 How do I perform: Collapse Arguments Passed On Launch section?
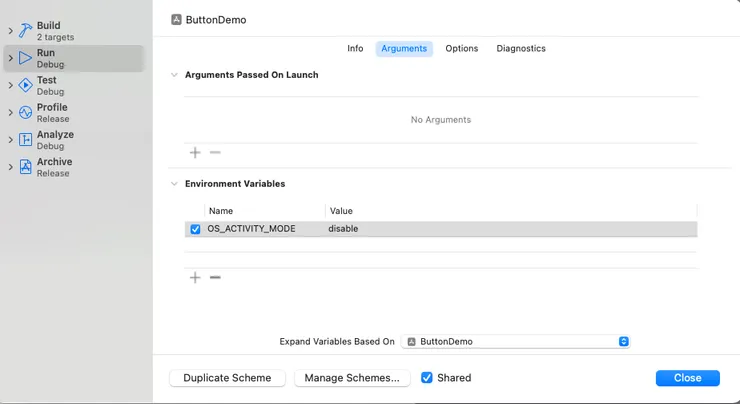[174, 75]
